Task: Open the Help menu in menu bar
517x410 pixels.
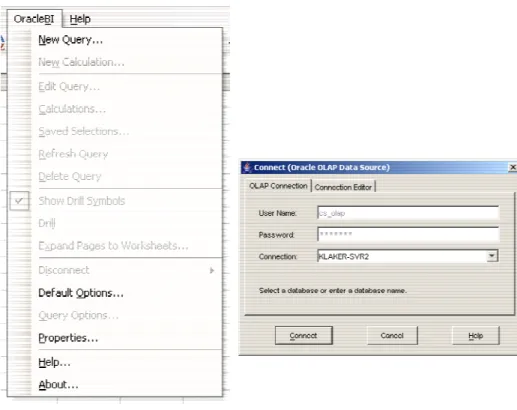Action: tap(80, 19)
